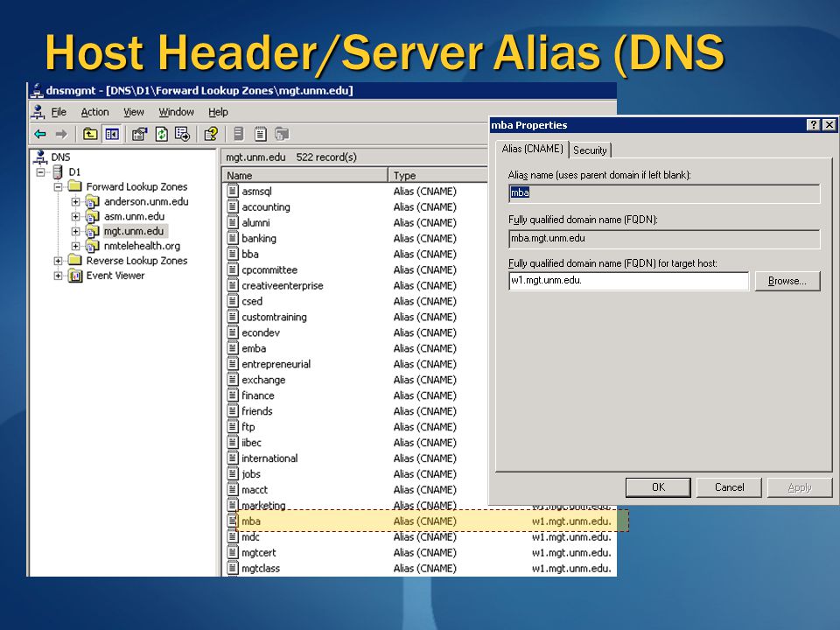This screenshot has width=840, height=630.
Task: Click the target host field w1.mgt.unm.edu.
Action: (628, 281)
